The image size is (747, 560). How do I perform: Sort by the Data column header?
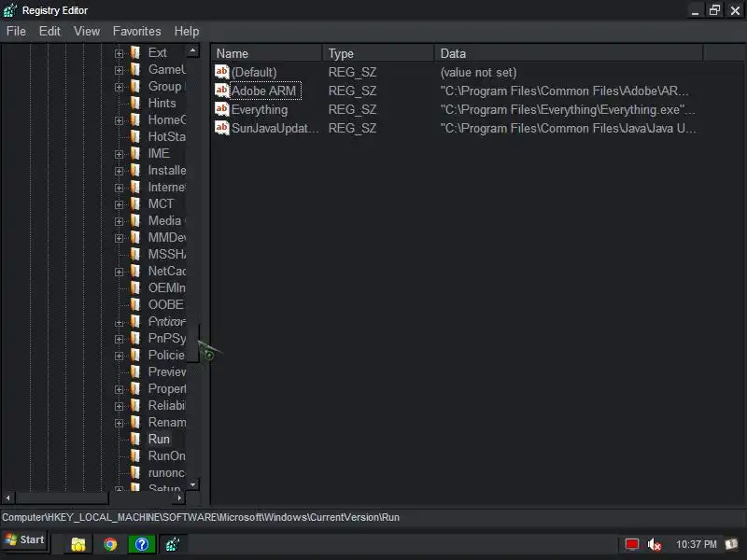coord(569,53)
